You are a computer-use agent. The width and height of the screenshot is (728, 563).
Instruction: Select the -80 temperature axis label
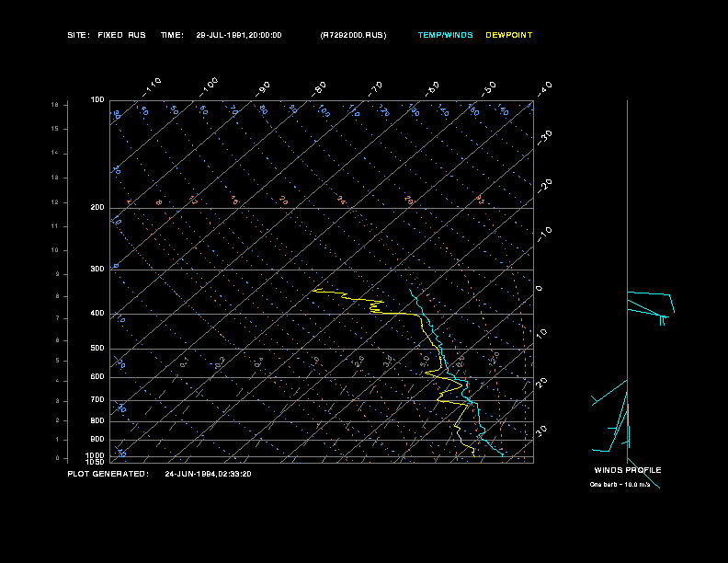click(x=319, y=89)
